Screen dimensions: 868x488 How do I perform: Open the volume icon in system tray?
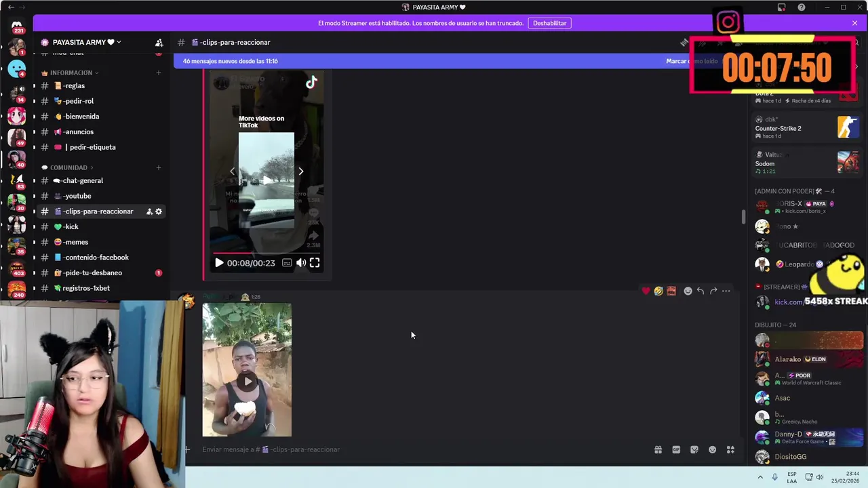click(x=819, y=477)
